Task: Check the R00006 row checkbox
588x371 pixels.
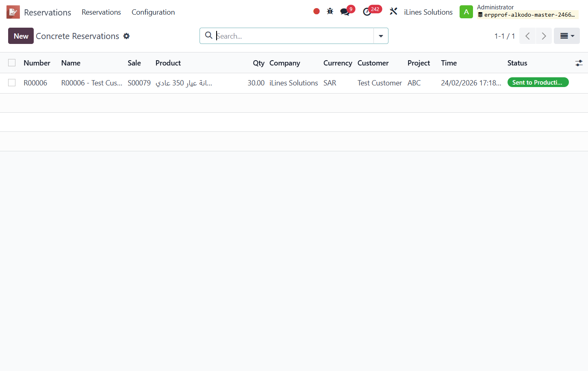Action: (12, 83)
